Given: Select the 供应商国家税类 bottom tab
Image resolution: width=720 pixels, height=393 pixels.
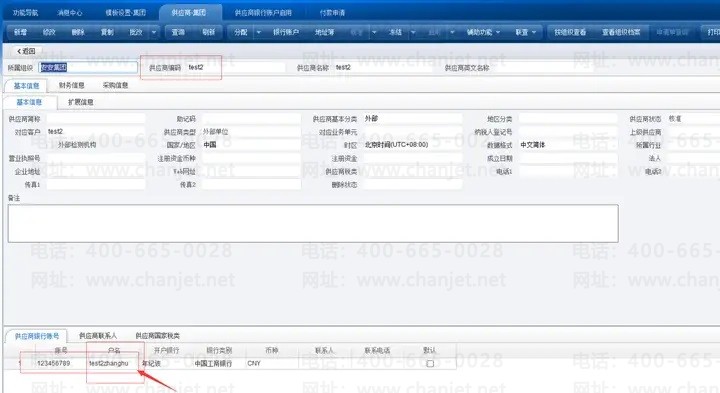Looking at the screenshot, I should click(x=158, y=336).
